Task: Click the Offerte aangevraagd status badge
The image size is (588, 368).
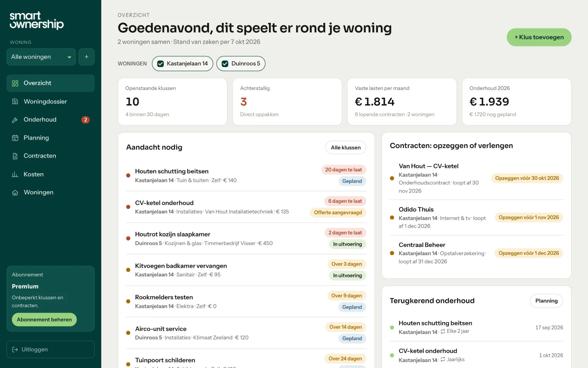Action: tap(338, 213)
